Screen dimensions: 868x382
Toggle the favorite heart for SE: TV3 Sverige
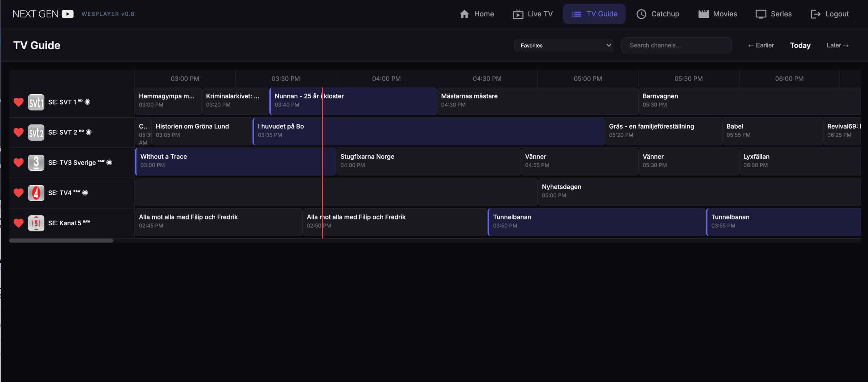[x=19, y=163]
